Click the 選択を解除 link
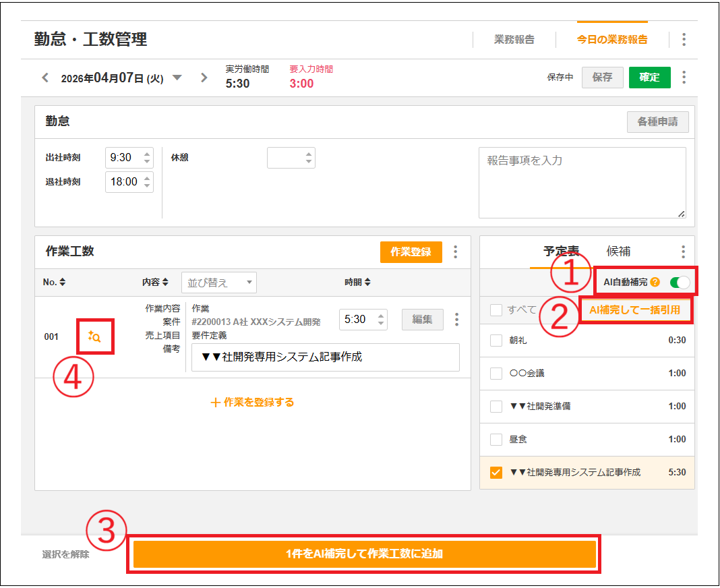Image resolution: width=720 pixels, height=588 pixels. coord(65,554)
